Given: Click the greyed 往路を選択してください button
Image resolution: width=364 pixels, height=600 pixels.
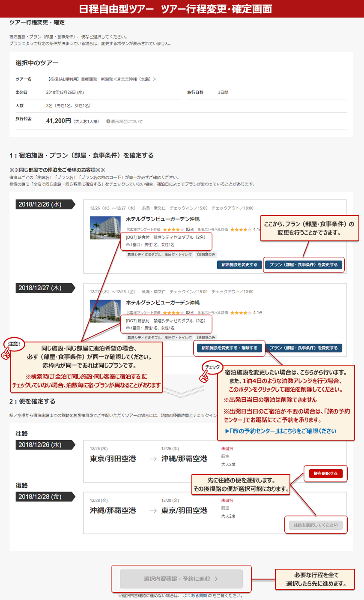Looking at the screenshot, I should [316, 525].
